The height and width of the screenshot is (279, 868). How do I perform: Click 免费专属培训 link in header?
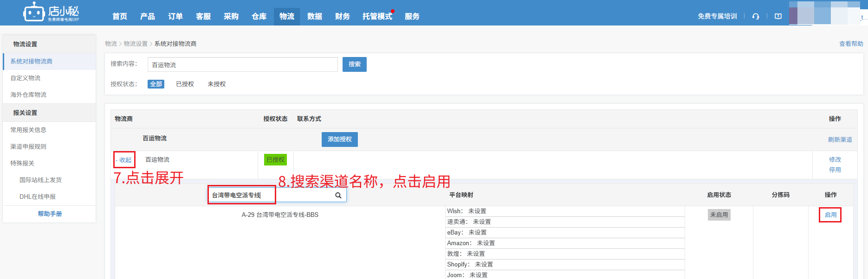[x=717, y=16]
